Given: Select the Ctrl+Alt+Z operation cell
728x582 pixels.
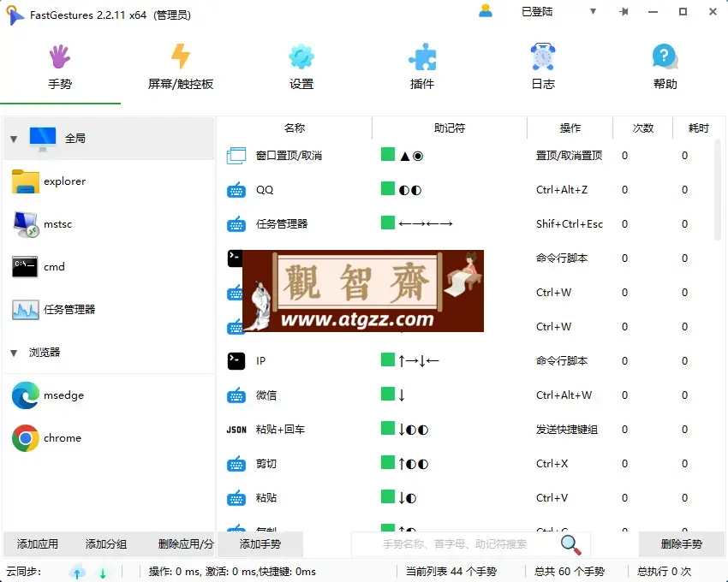Looking at the screenshot, I should click(562, 190).
